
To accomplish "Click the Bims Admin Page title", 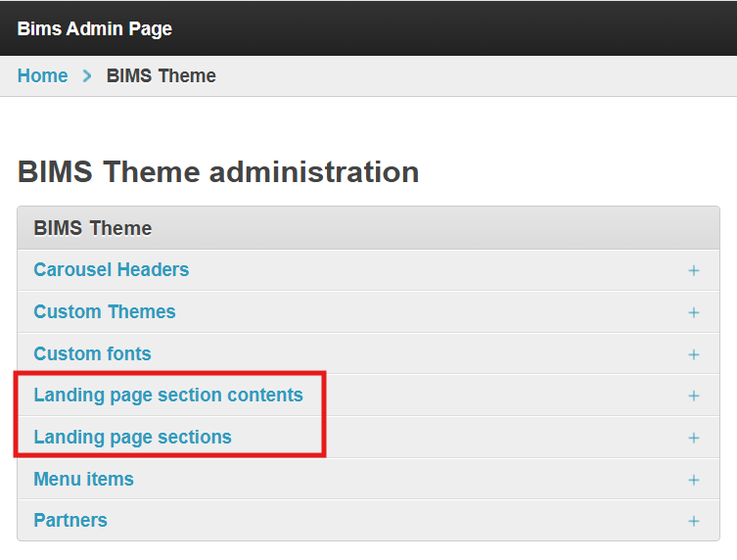I will click(95, 28).
